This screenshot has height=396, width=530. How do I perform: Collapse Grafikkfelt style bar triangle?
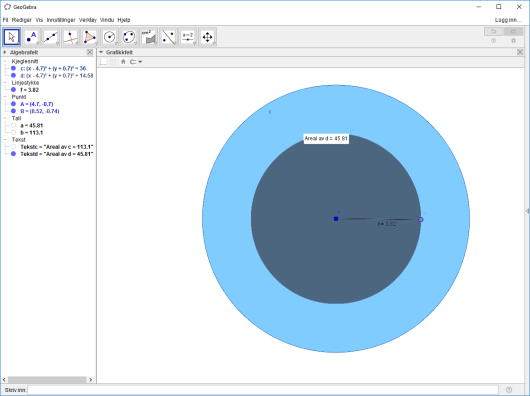101,52
